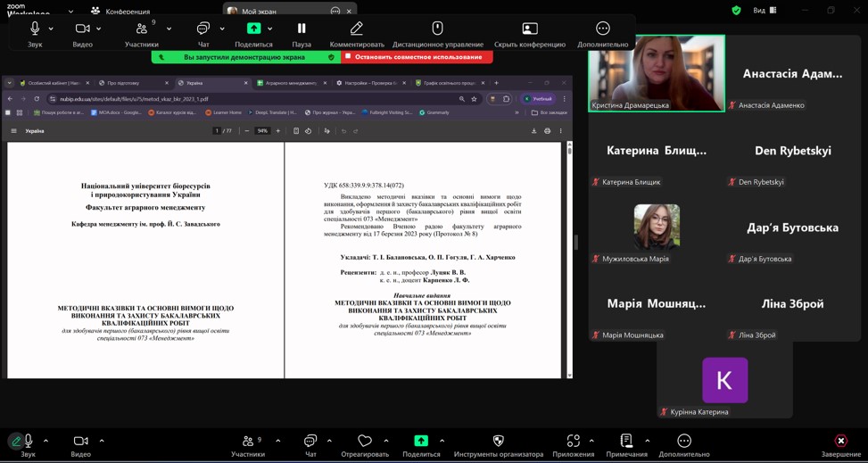Pause screen sharing with the Пауза button
This screenshot has width=868, height=463.
point(302,29)
